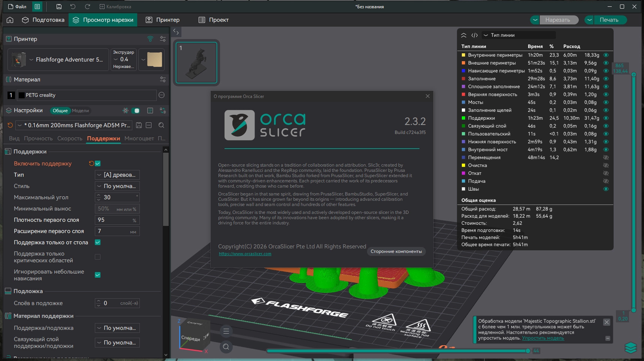Open the Многоцвет settings tab
Viewport: 644px width, 361px height.
coord(139,138)
